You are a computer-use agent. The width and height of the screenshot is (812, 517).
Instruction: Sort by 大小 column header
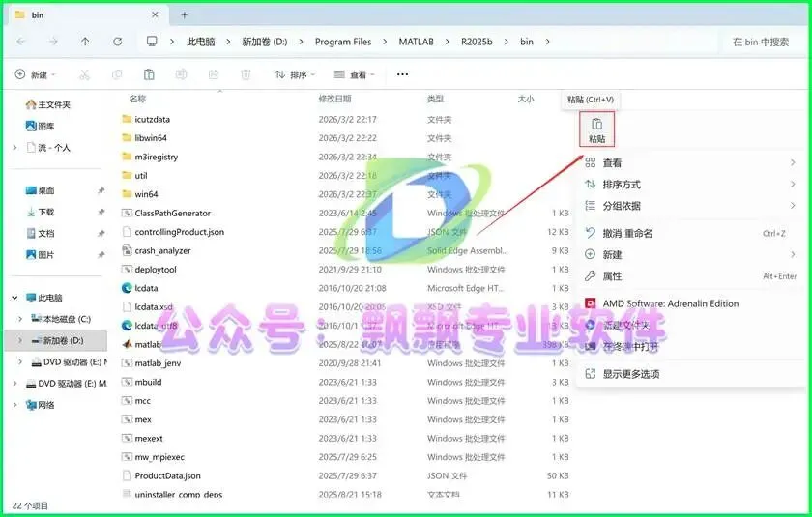click(525, 99)
